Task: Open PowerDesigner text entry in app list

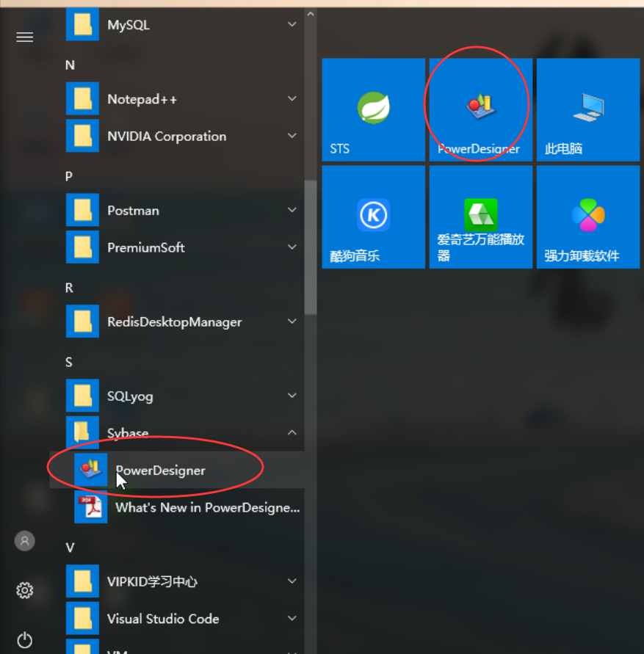Action: (x=160, y=470)
